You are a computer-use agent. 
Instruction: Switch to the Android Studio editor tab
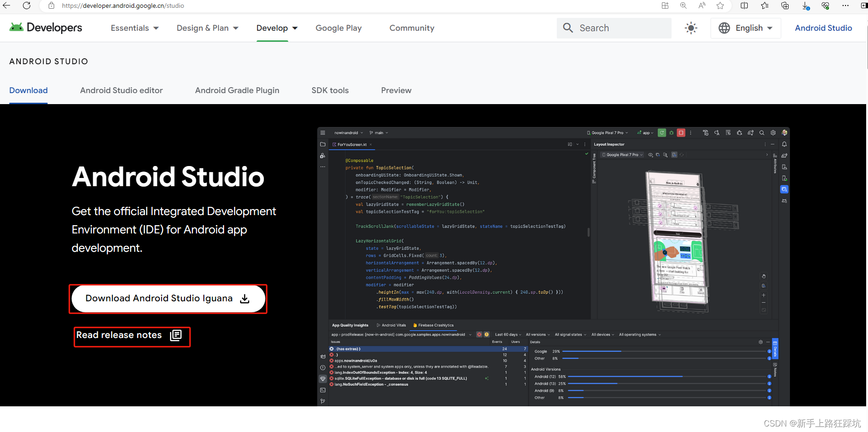[121, 90]
